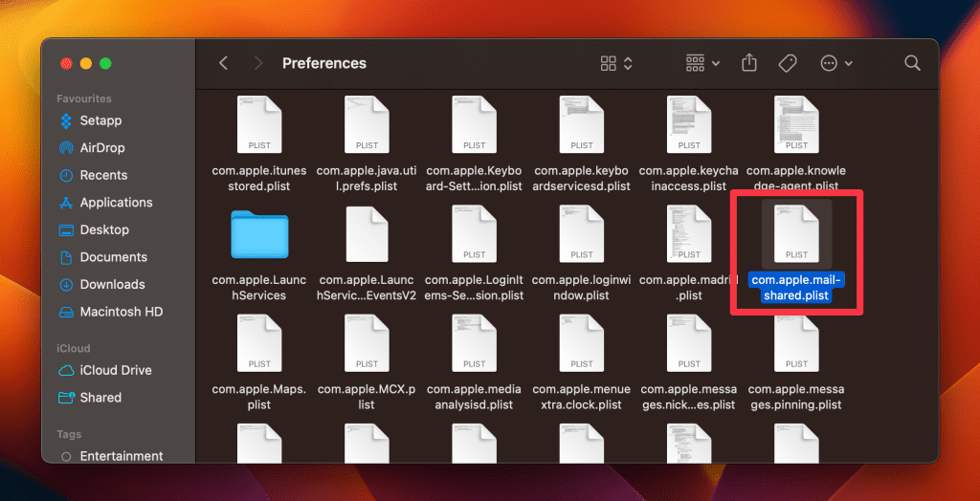Switch view with the icon grid button
This screenshot has width=980, height=501.
pyautogui.click(x=616, y=63)
